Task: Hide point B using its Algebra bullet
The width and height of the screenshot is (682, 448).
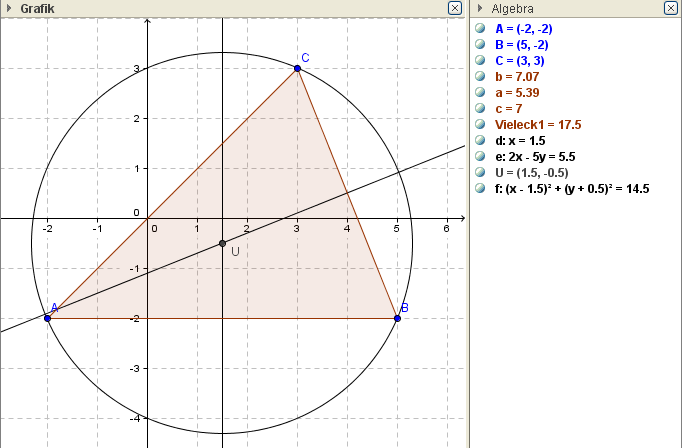Action: [481, 45]
